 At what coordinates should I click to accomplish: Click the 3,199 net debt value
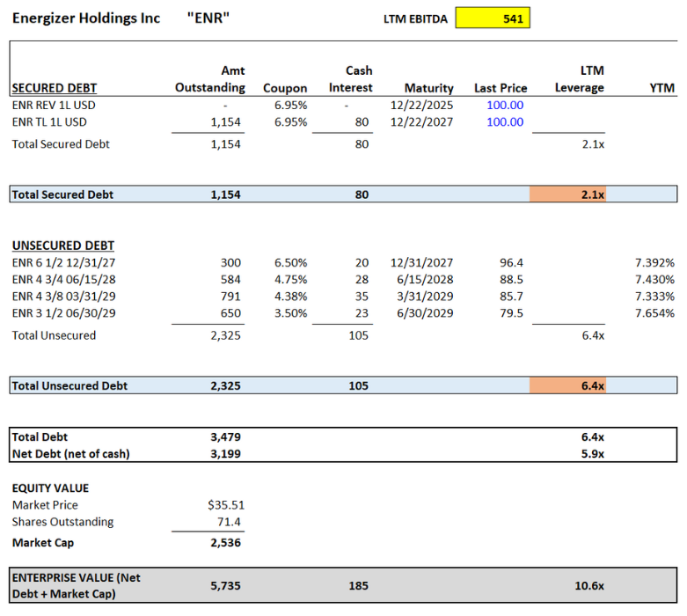coord(225,454)
